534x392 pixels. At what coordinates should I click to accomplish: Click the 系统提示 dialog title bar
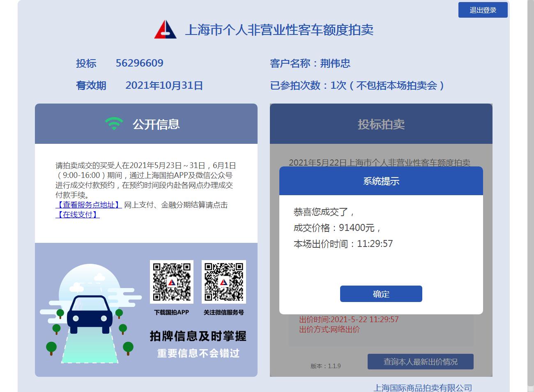coord(381,181)
